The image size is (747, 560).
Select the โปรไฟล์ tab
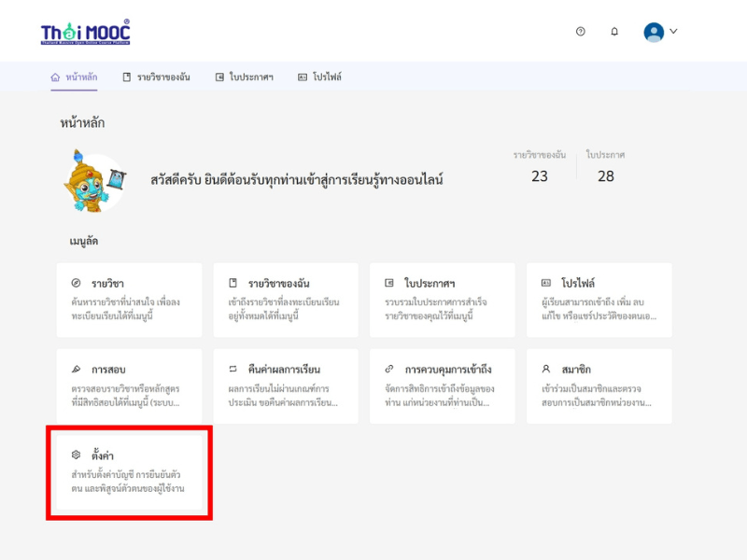pos(319,77)
